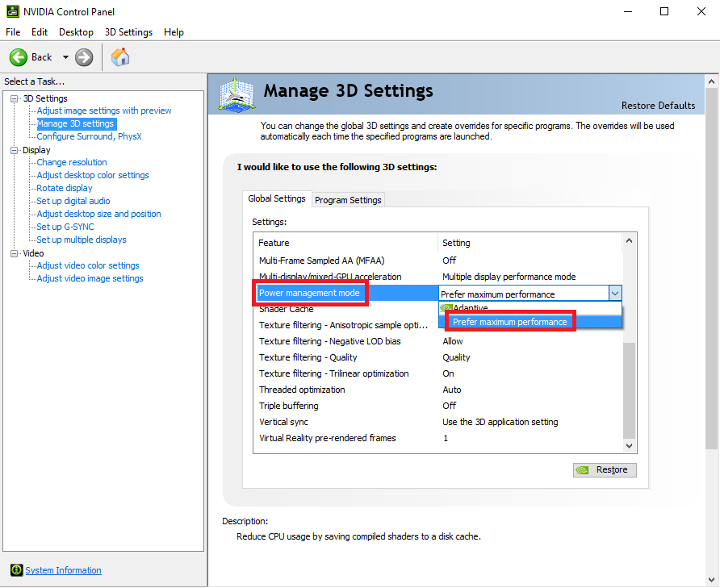
Task: Select the Vertical sync row
Action: point(438,422)
